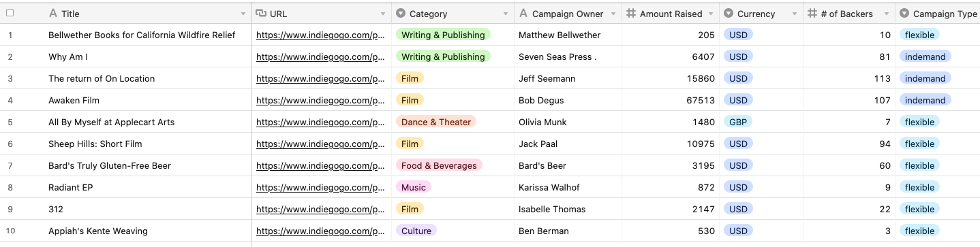Click the Amount Raised number-type icon

[x=631, y=14]
